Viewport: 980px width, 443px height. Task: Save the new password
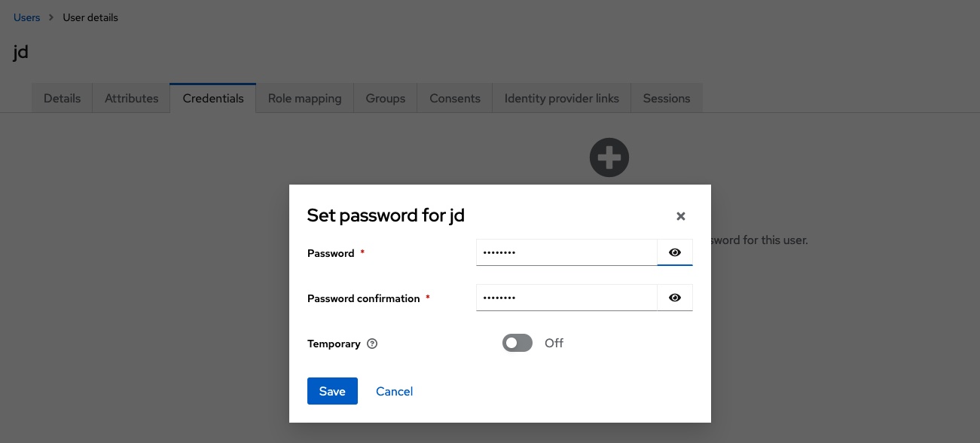[332, 391]
